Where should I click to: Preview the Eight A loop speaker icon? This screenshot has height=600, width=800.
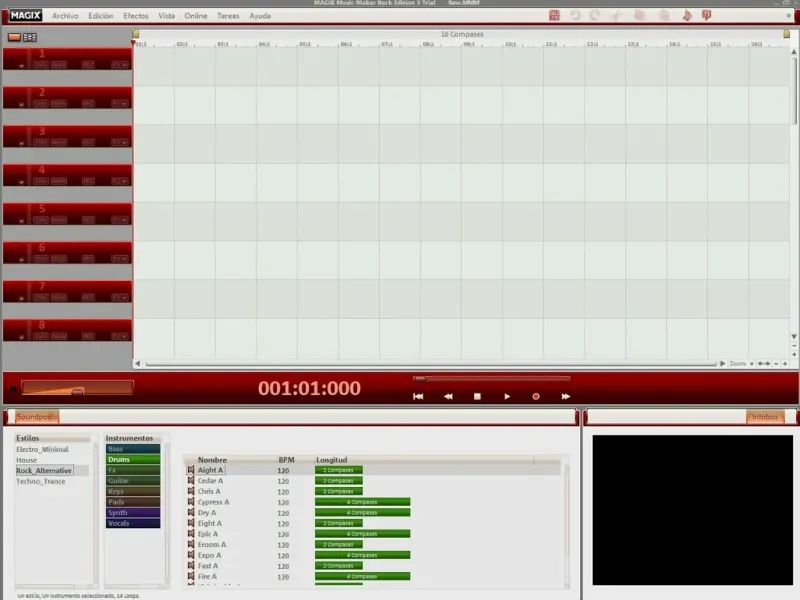[x=191, y=523]
